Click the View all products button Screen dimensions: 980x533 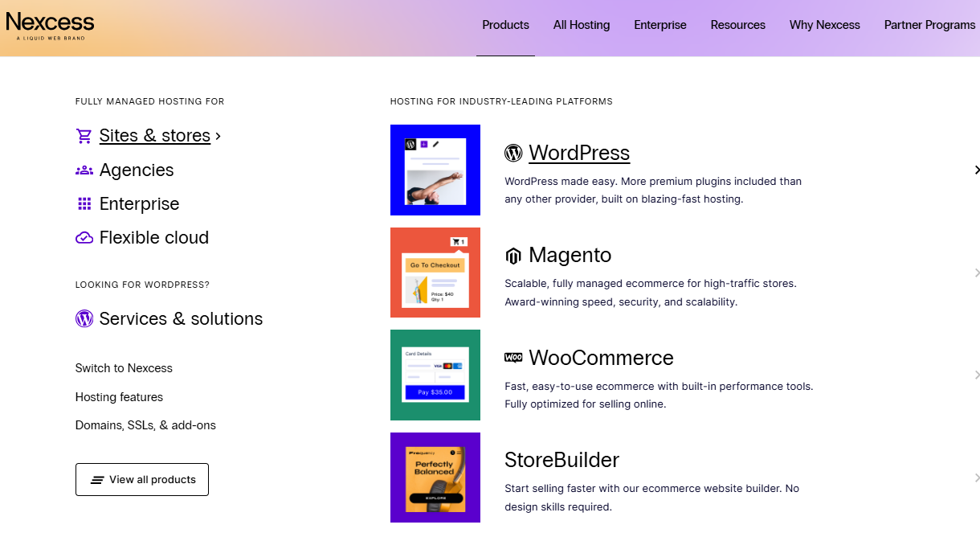pyautogui.click(x=142, y=479)
